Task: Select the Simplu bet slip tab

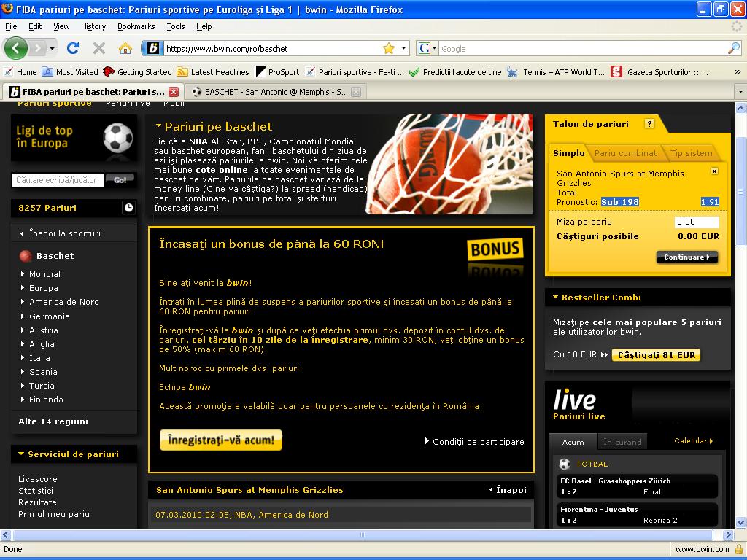Action: (x=568, y=153)
